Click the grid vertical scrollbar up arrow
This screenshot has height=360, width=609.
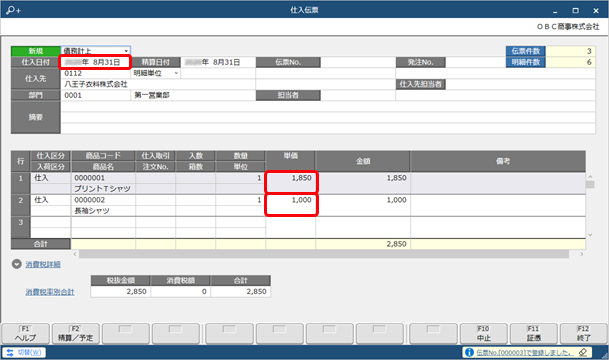(x=590, y=177)
